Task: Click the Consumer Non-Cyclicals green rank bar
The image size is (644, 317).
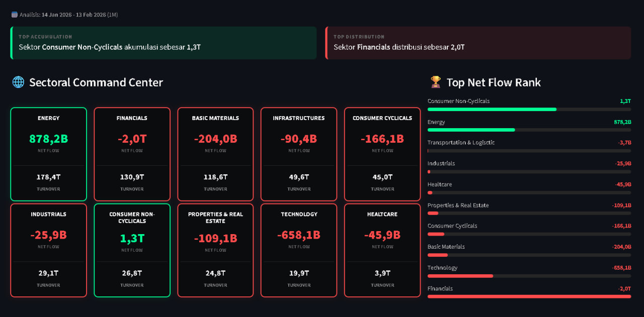Action: [x=492, y=109]
